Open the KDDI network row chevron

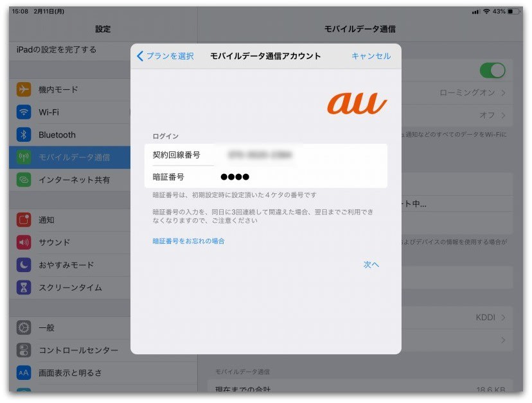(503, 318)
